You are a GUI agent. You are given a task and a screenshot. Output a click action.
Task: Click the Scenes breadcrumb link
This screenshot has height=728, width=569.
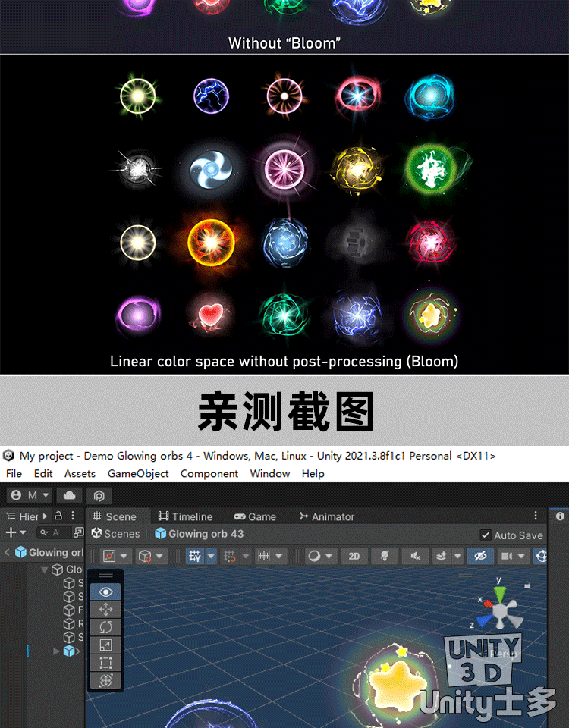coord(116,534)
